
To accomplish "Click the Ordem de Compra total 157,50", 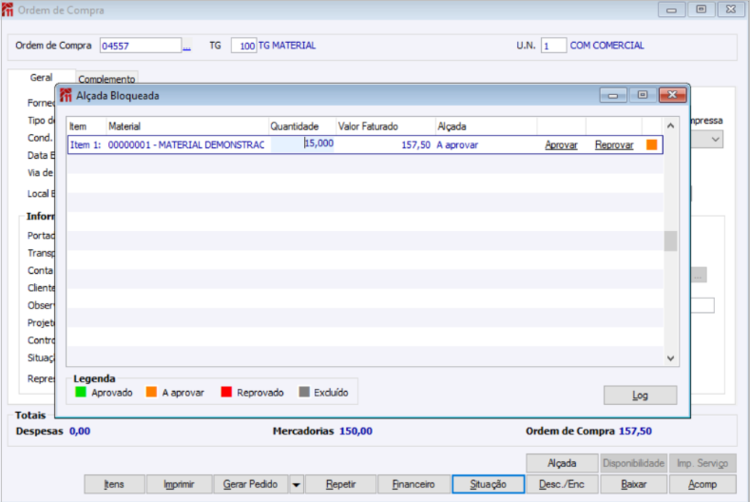I will [635, 431].
